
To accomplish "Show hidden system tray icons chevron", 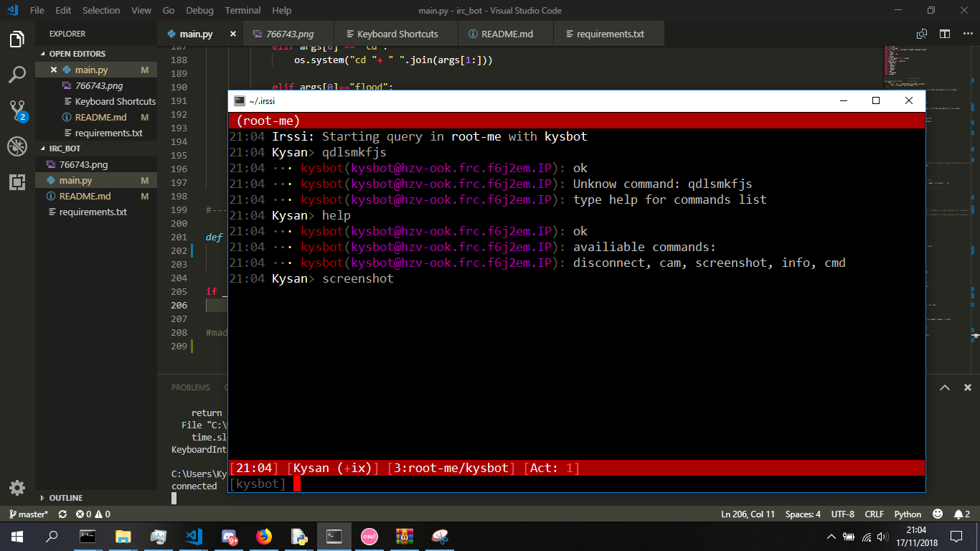I will click(x=831, y=536).
